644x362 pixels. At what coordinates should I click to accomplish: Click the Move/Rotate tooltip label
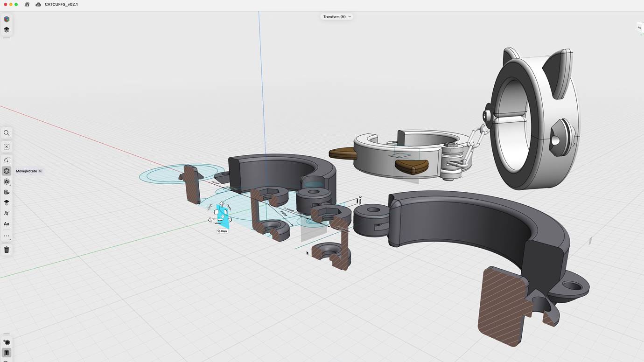tap(27, 171)
